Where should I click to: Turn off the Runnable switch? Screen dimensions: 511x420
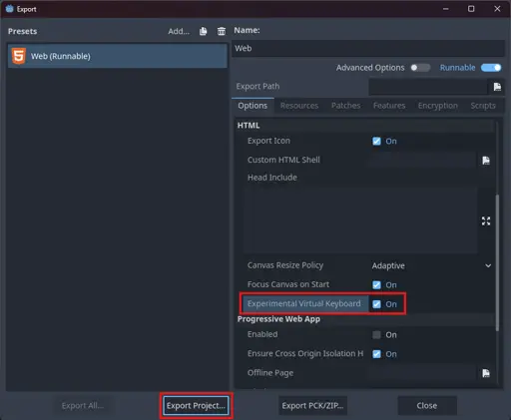click(491, 68)
